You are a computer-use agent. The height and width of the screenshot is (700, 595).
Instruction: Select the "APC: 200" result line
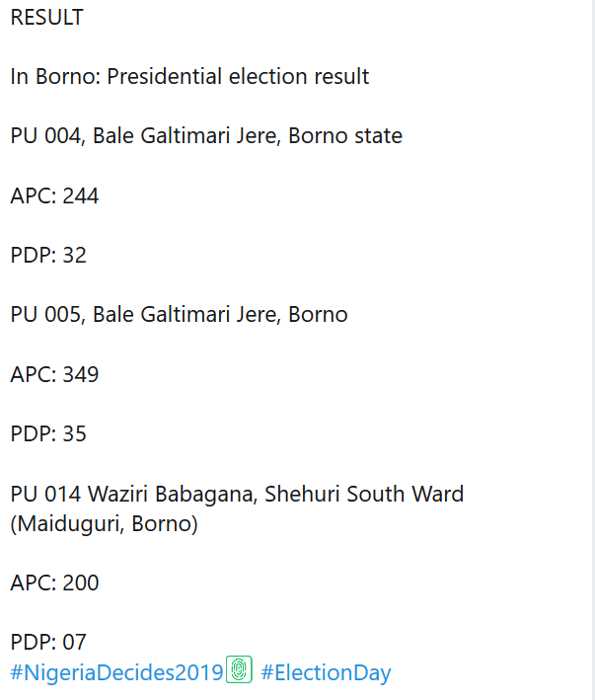tap(55, 583)
